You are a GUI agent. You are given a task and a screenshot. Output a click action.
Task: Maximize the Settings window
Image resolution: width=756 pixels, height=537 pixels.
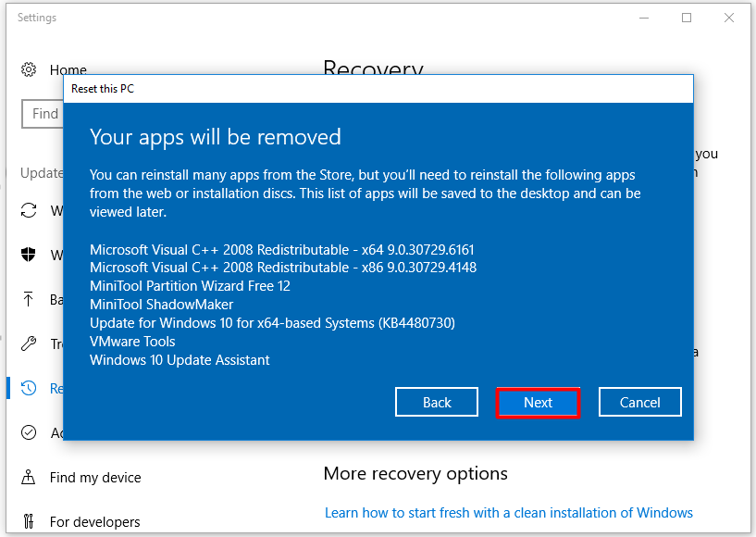[687, 18]
